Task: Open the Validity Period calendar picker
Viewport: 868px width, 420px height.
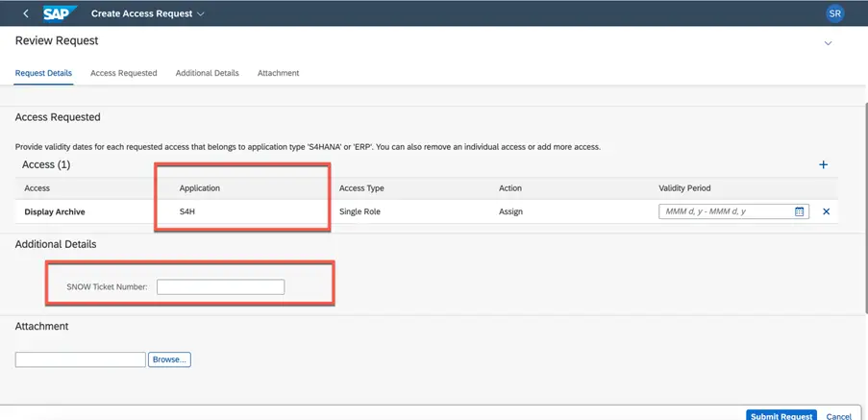Action: (800, 211)
